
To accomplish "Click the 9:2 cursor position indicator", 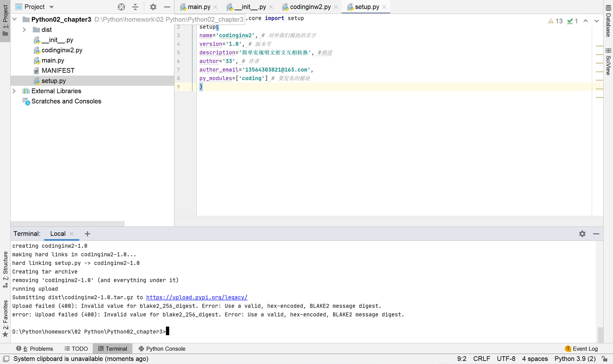I will [462, 359].
